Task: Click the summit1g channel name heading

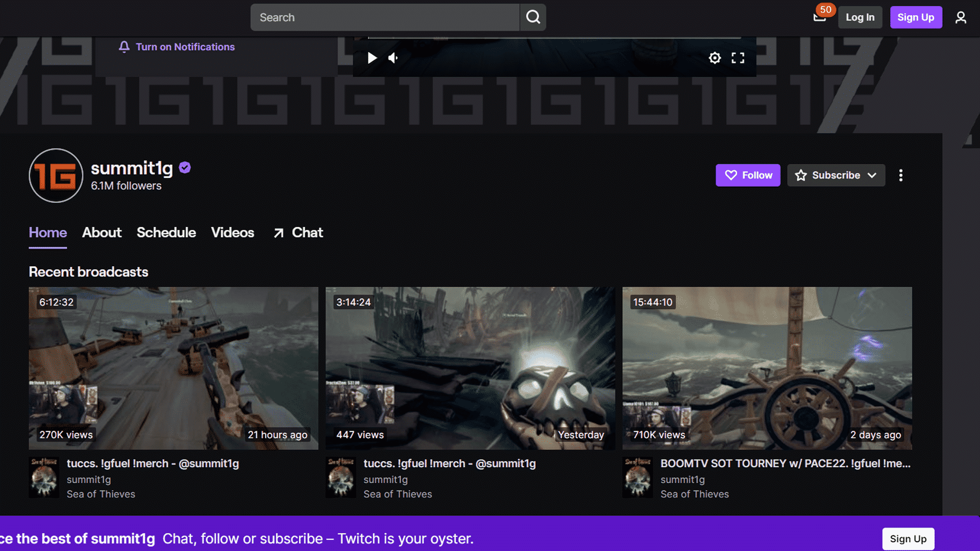Action: pyautogui.click(x=132, y=168)
